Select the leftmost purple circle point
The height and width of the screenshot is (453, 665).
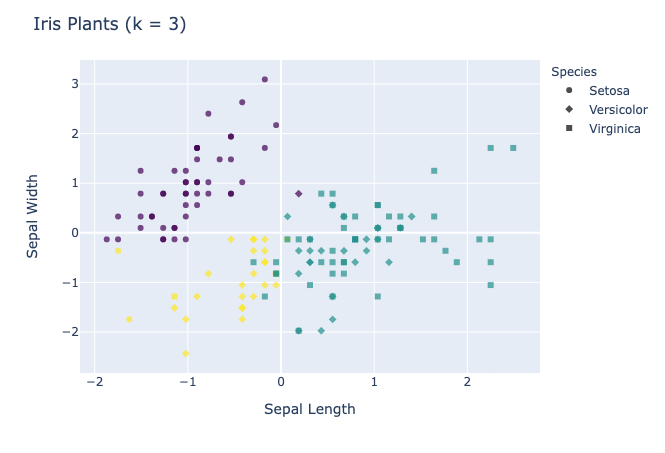click(107, 239)
